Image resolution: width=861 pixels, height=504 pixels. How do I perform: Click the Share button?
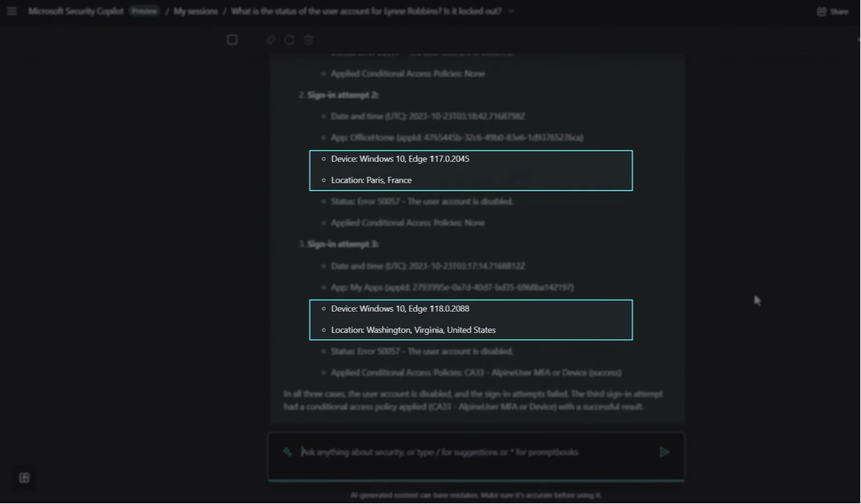point(832,12)
